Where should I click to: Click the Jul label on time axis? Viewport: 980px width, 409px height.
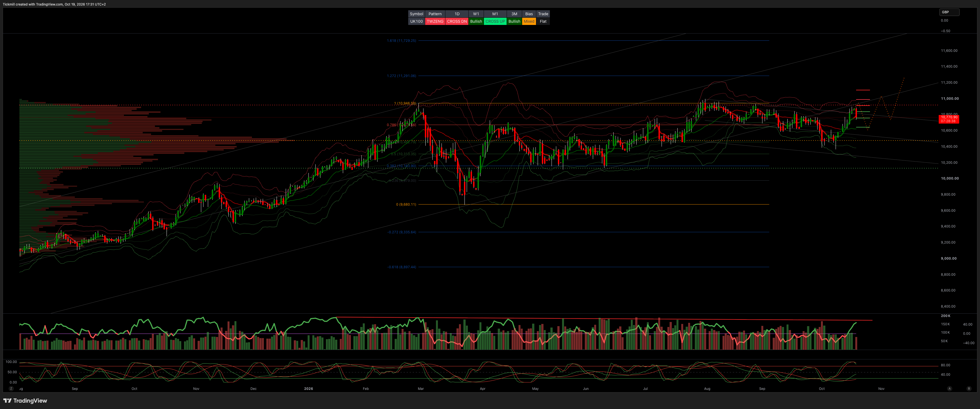tap(645, 388)
